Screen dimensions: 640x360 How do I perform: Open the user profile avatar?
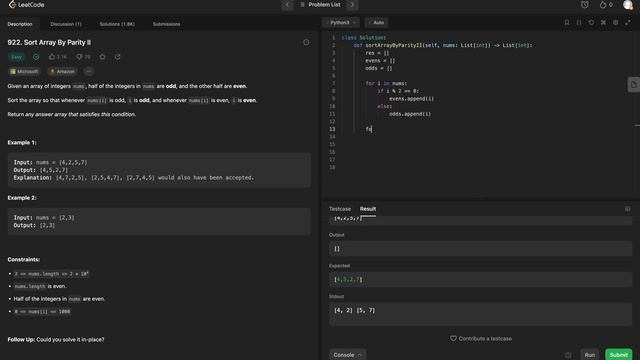tap(628, 5)
